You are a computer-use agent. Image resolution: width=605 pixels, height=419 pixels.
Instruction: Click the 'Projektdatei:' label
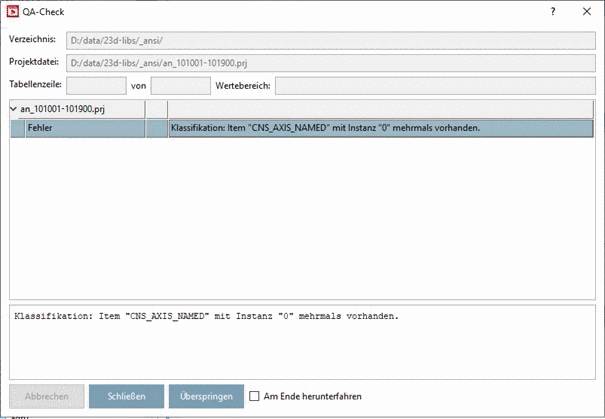pos(34,62)
